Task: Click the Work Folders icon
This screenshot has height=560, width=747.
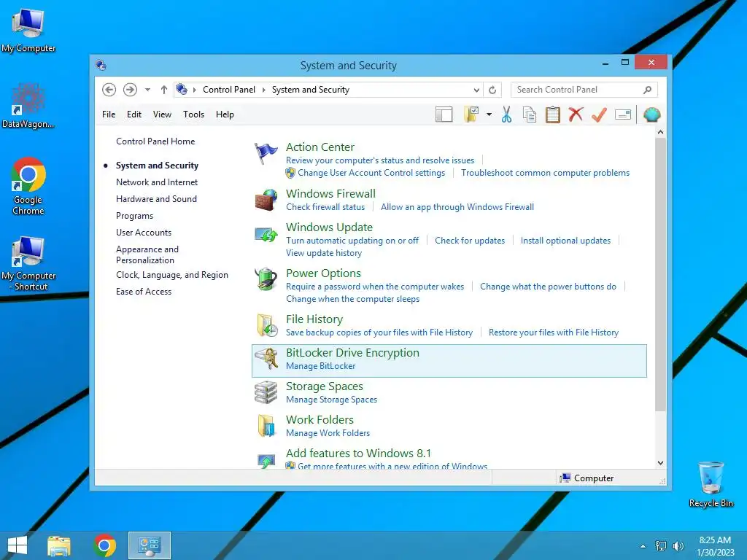Action: 266,426
